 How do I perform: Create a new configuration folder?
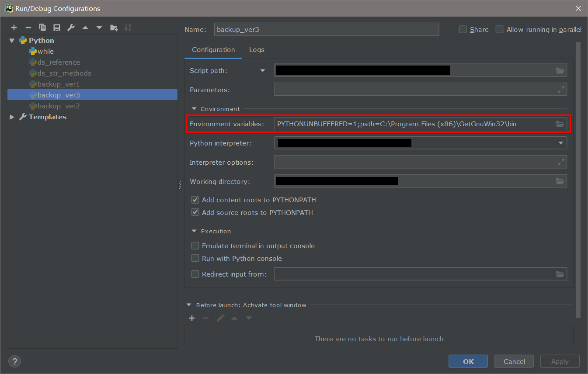point(114,27)
